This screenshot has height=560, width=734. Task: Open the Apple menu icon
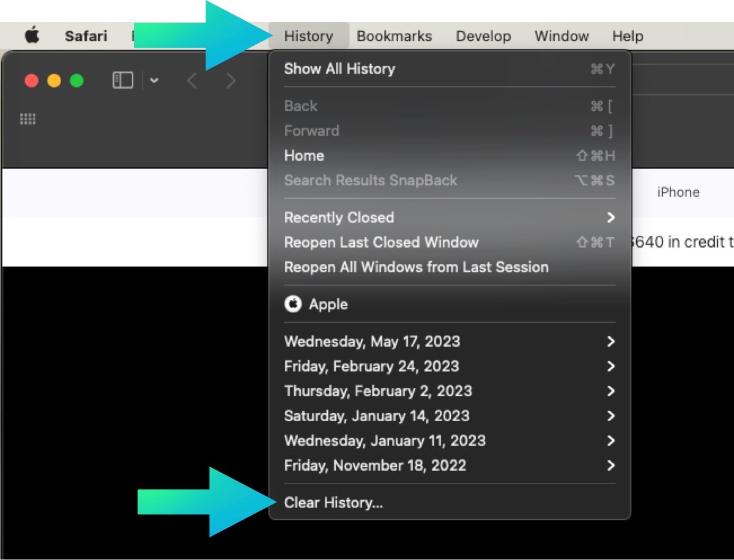(32, 36)
